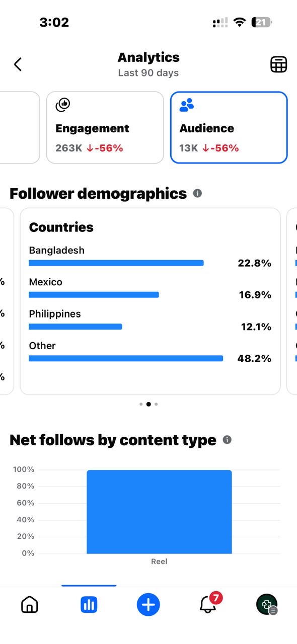This screenshot has width=297, height=644.
Task: Open the table view icon
Action: click(278, 64)
